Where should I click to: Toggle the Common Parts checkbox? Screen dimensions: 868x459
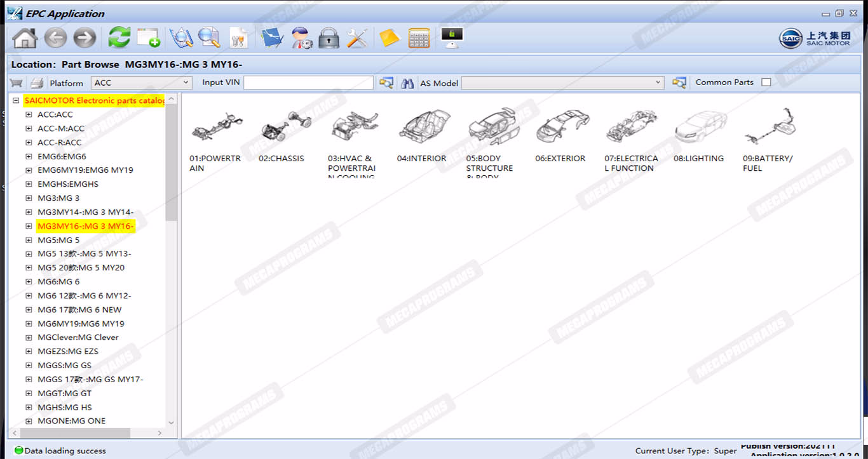(x=766, y=82)
